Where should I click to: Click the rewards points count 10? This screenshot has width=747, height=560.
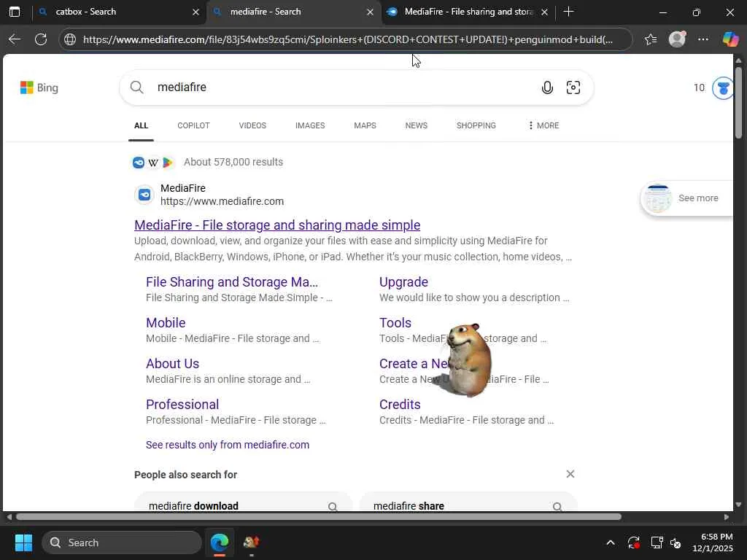(x=699, y=87)
